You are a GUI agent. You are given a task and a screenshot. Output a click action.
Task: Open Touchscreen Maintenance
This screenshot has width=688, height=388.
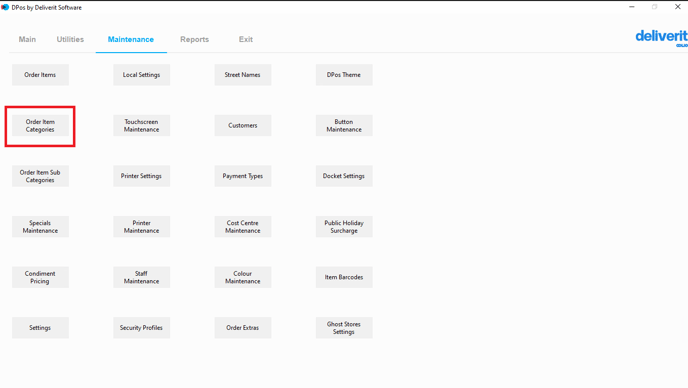tap(142, 126)
